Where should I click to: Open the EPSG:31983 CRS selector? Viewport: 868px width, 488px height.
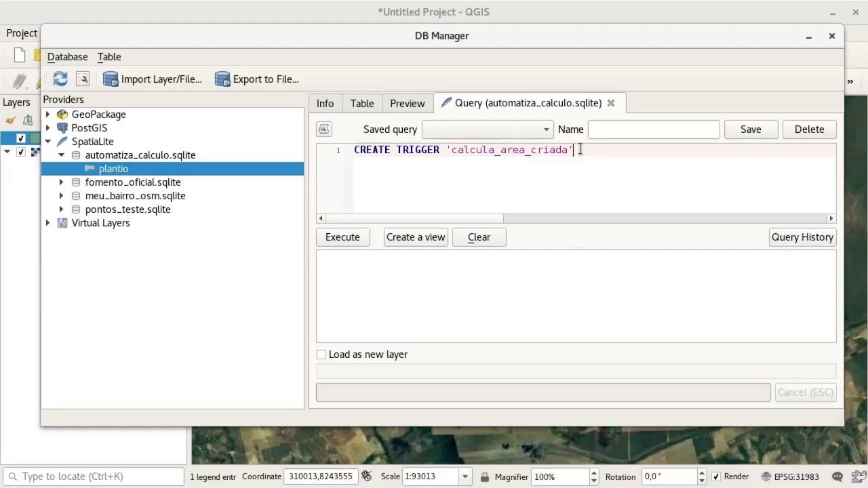790,476
